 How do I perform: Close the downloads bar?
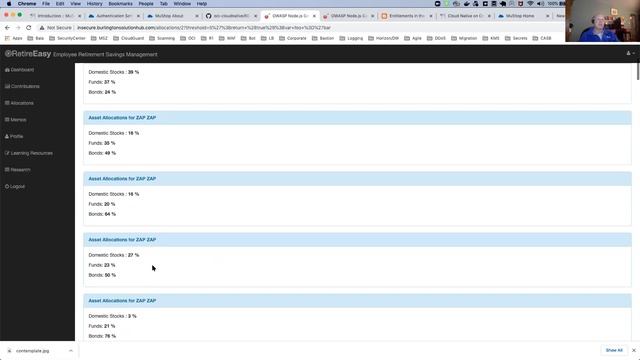tap(633, 350)
